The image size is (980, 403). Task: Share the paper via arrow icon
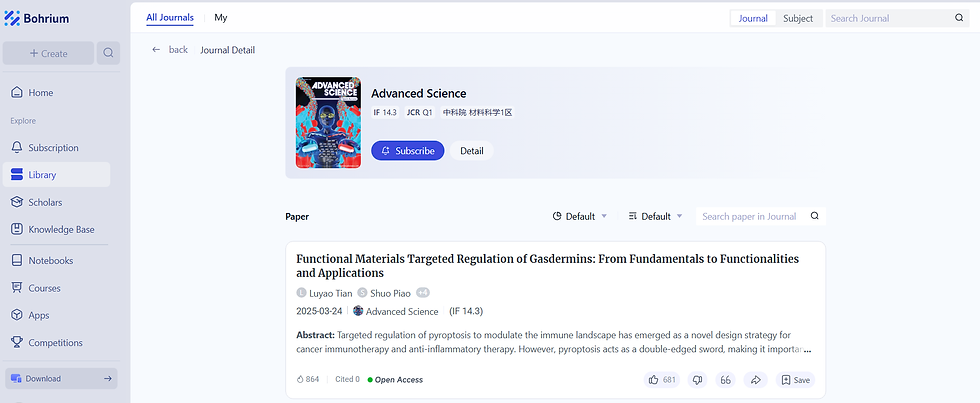click(x=756, y=380)
